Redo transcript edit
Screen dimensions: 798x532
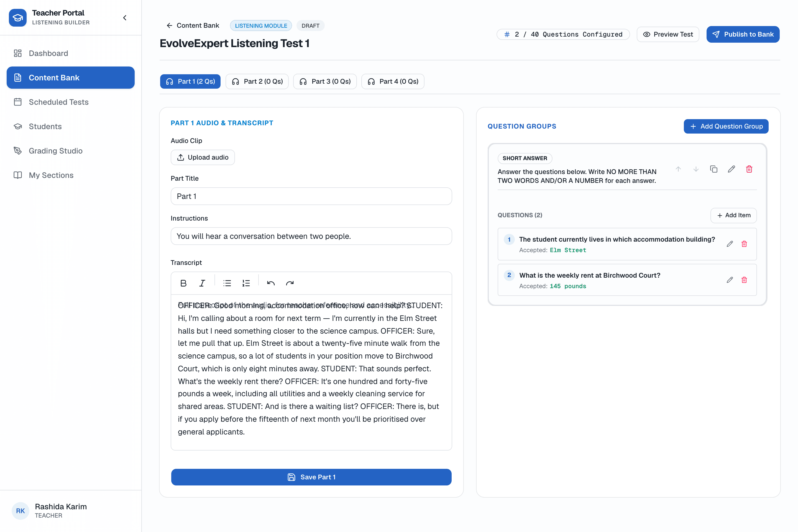click(x=290, y=283)
